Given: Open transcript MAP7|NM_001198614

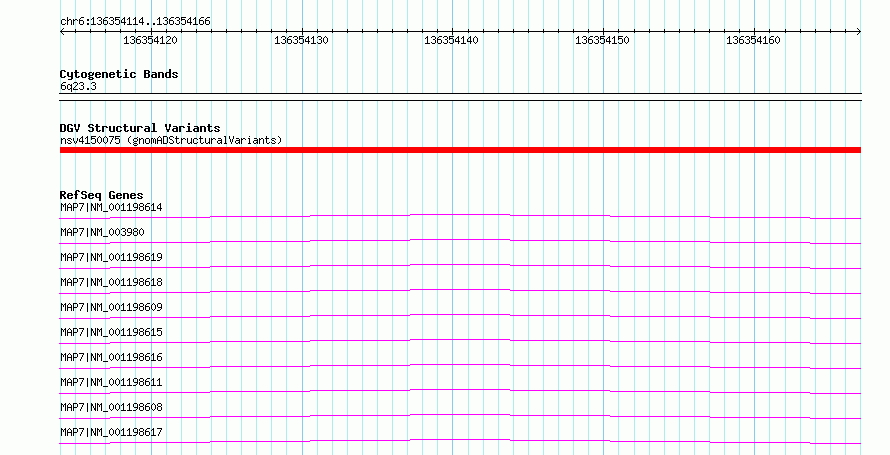Looking at the screenshot, I should 111,207.
